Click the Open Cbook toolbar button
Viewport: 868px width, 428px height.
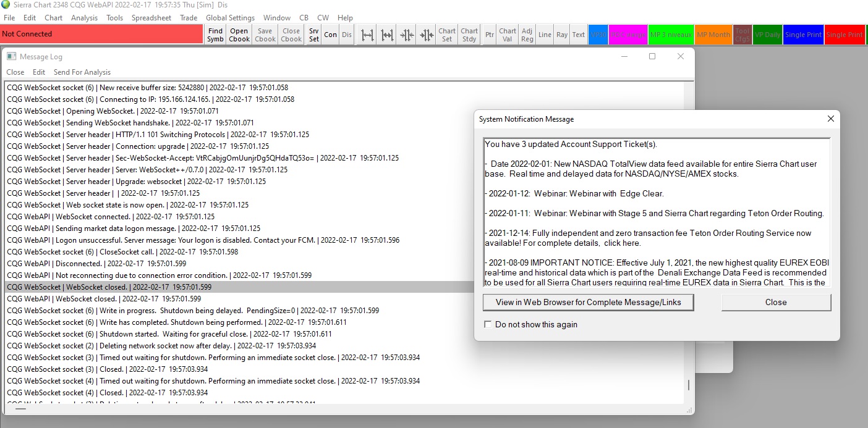(x=239, y=35)
